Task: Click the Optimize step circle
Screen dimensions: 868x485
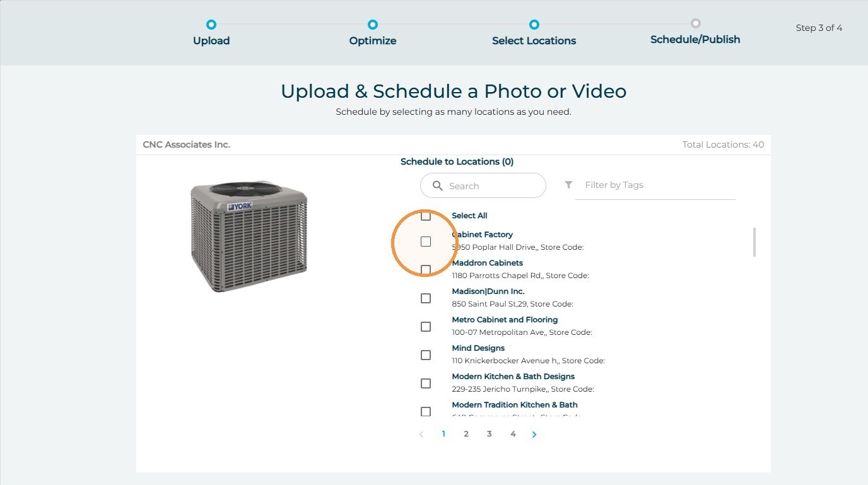Action: [373, 25]
